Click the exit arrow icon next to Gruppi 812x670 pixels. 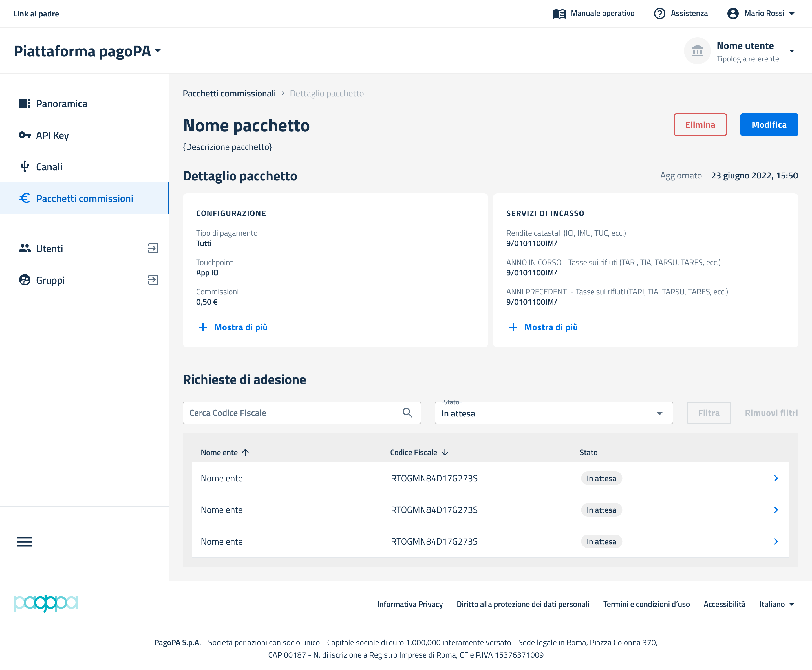click(153, 280)
